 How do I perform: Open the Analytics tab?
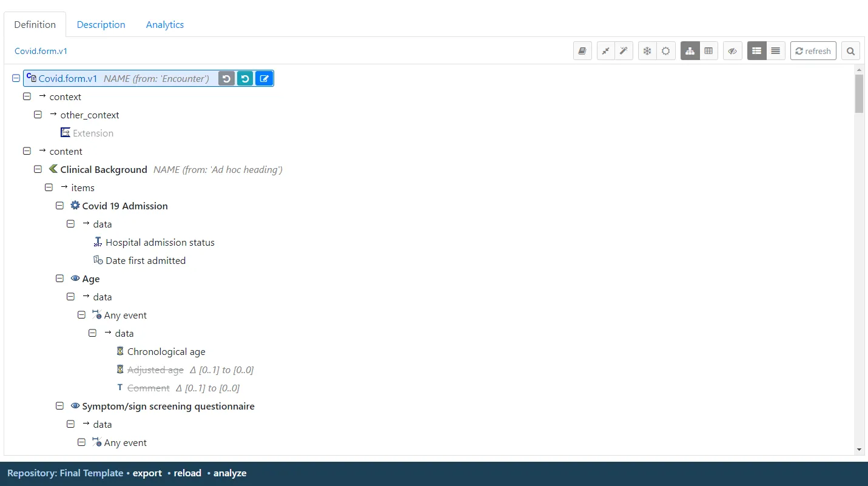click(164, 24)
